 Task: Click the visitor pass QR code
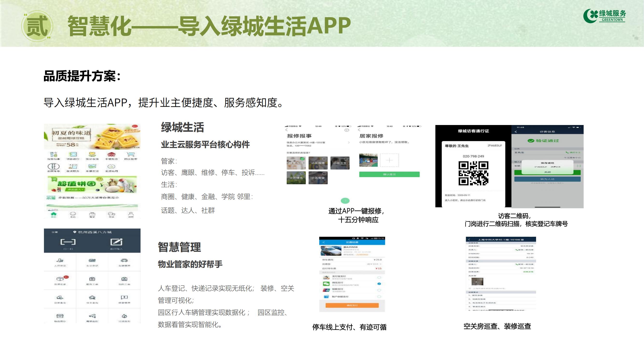point(473,173)
